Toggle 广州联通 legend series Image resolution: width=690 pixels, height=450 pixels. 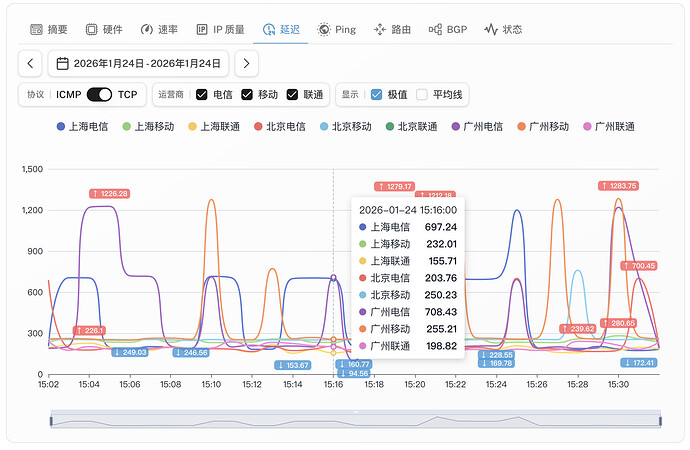(609, 127)
